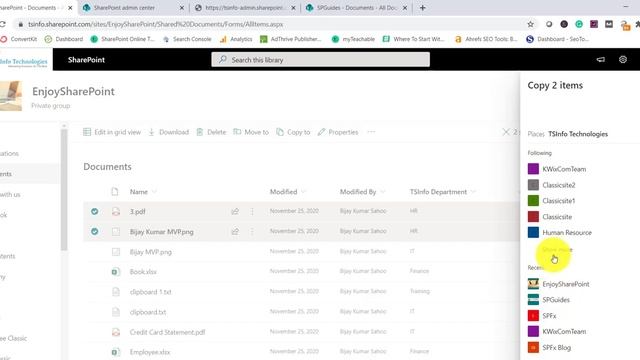Share the 3.pdf file

tap(235, 211)
